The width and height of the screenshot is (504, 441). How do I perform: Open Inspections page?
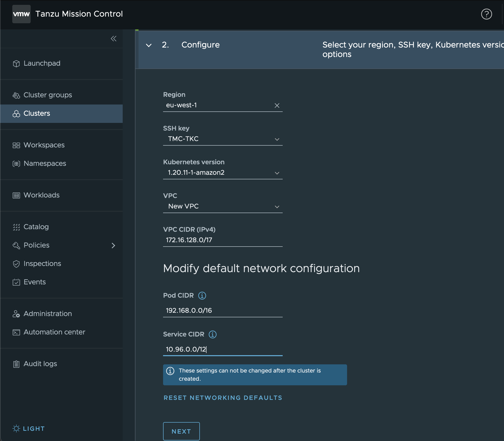(x=42, y=264)
